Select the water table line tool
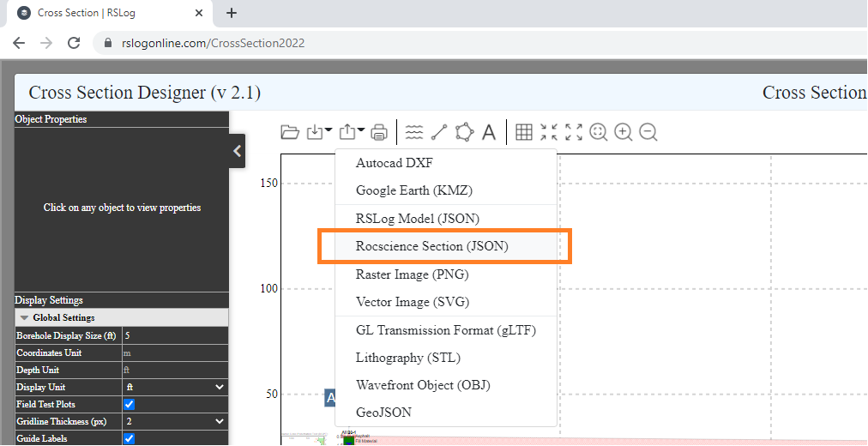 [x=413, y=132]
